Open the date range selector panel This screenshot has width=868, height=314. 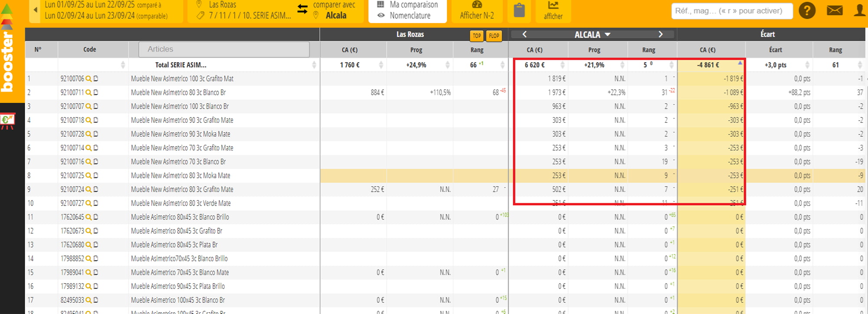(x=106, y=11)
